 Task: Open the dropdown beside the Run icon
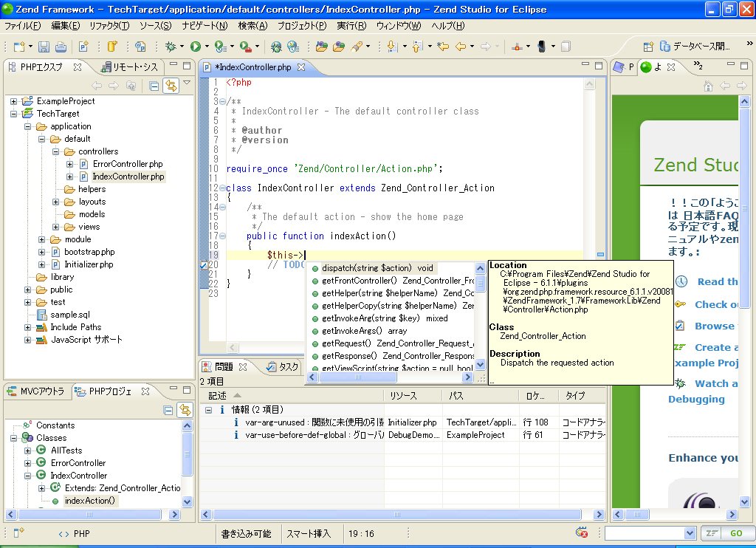[x=207, y=47]
